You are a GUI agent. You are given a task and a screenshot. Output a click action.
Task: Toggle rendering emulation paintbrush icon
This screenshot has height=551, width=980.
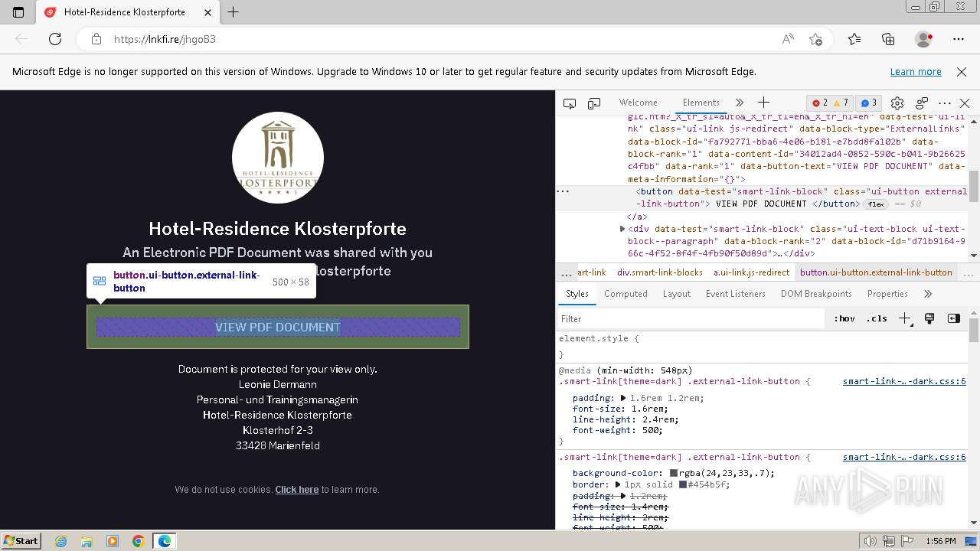pyautogui.click(x=929, y=319)
